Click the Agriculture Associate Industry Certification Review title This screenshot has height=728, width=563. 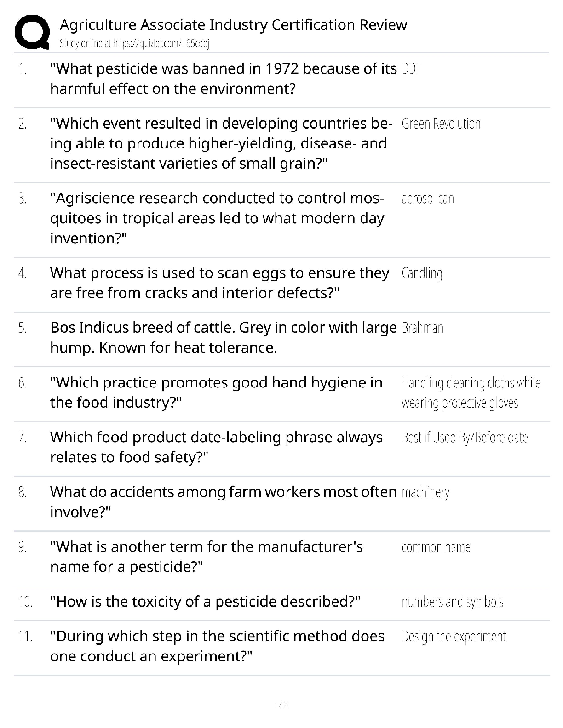(x=233, y=25)
